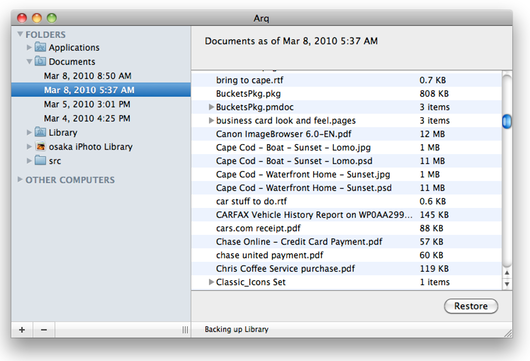
Task: Click the osaka iPhoto Library icon
Action: (41, 146)
